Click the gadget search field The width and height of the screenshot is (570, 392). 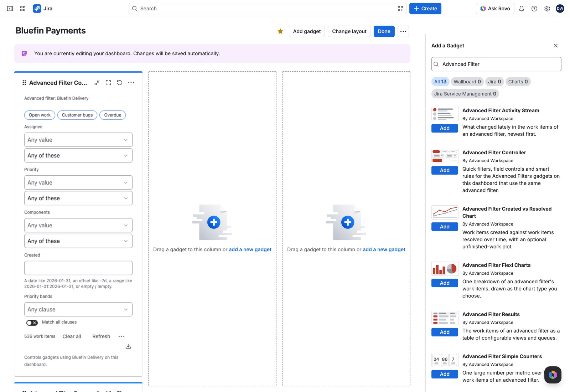(496, 64)
